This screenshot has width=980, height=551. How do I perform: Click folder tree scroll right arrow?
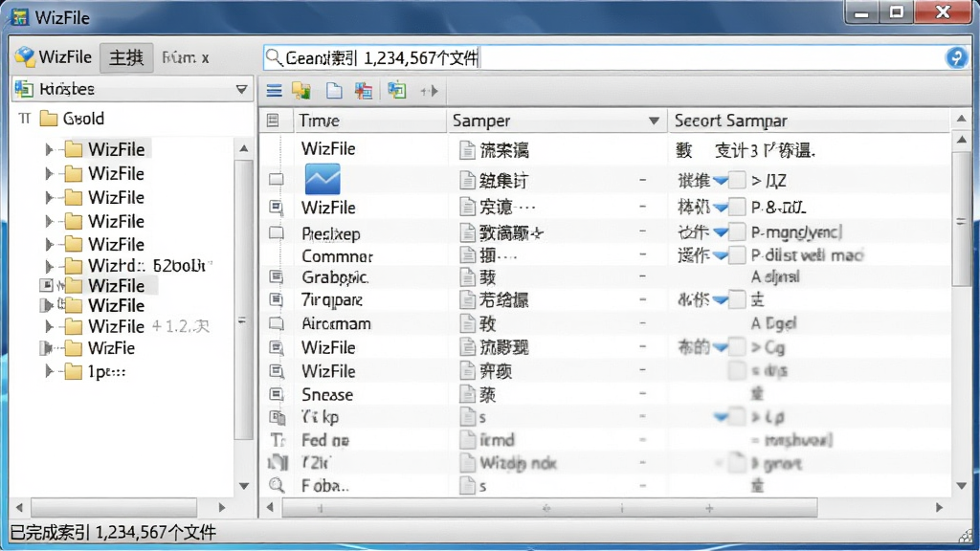click(221, 507)
